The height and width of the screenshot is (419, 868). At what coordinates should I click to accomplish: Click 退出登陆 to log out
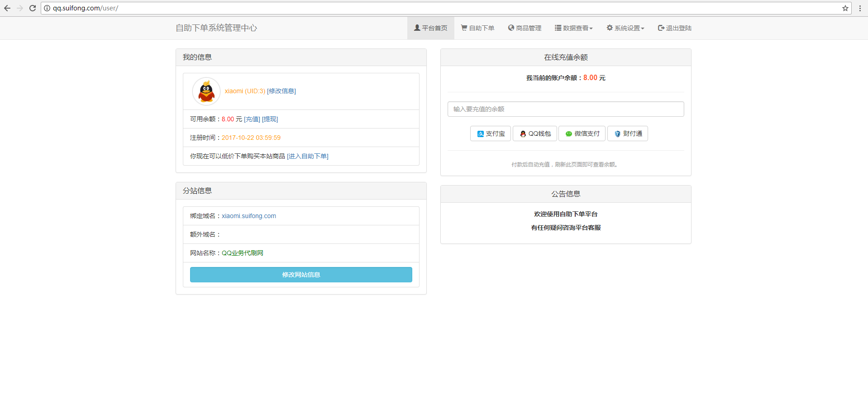675,28
